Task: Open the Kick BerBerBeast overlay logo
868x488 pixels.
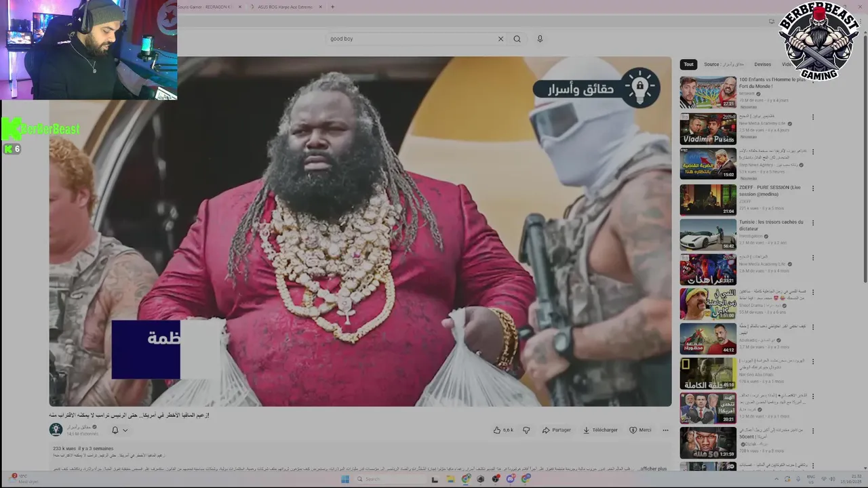Action: [x=41, y=129]
